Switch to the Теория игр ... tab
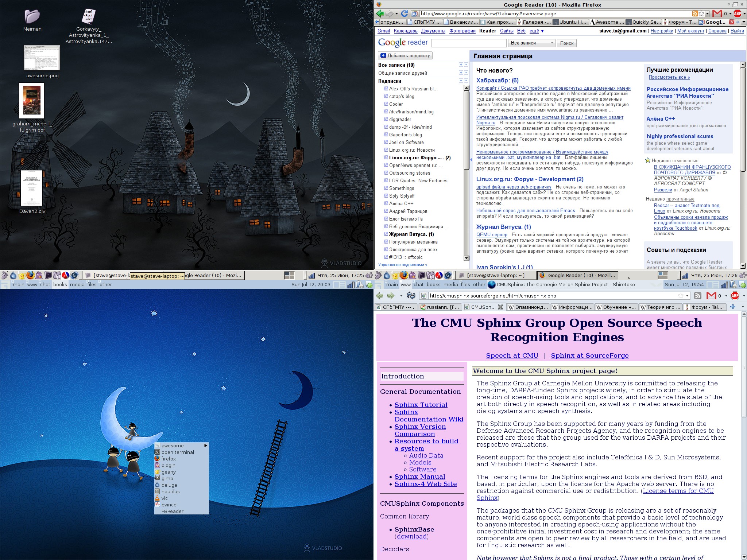Viewport: 747px width, 560px height. (x=660, y=307)
